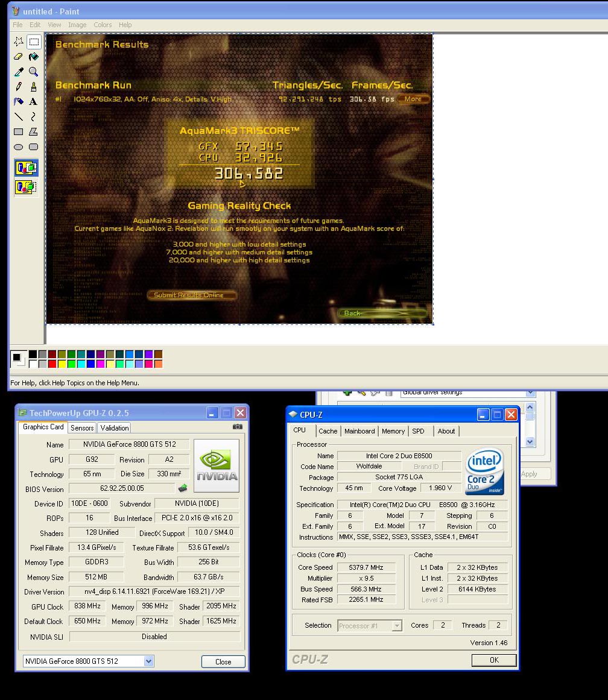Open the Cache tab in CPU-Z

click(328, 431)
